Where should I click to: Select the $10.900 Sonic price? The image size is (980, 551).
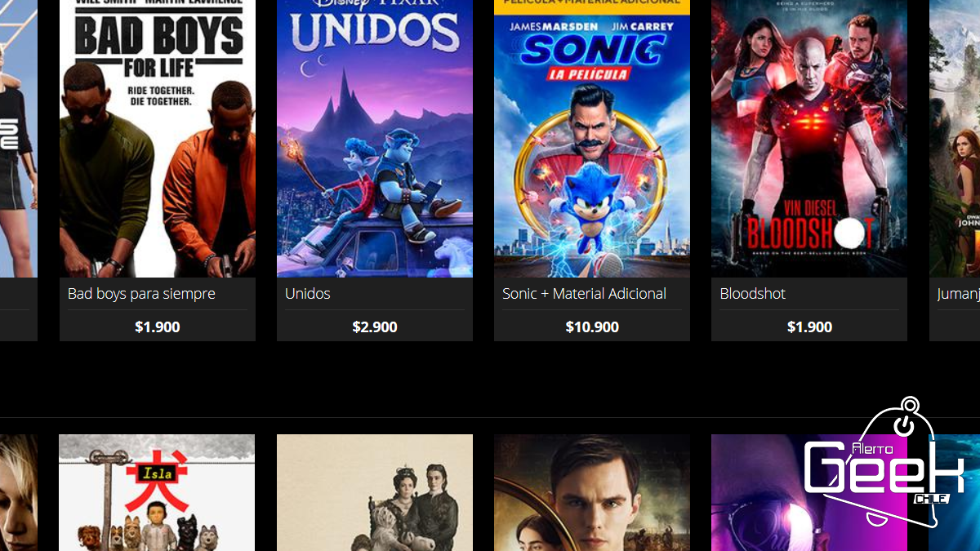pos(592,327)
